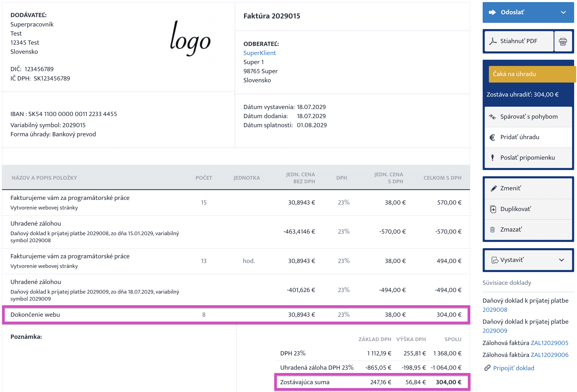The image size is (577, 392).
Task: Open the SuperKlient customer link
Action: (x=259, y=53)
